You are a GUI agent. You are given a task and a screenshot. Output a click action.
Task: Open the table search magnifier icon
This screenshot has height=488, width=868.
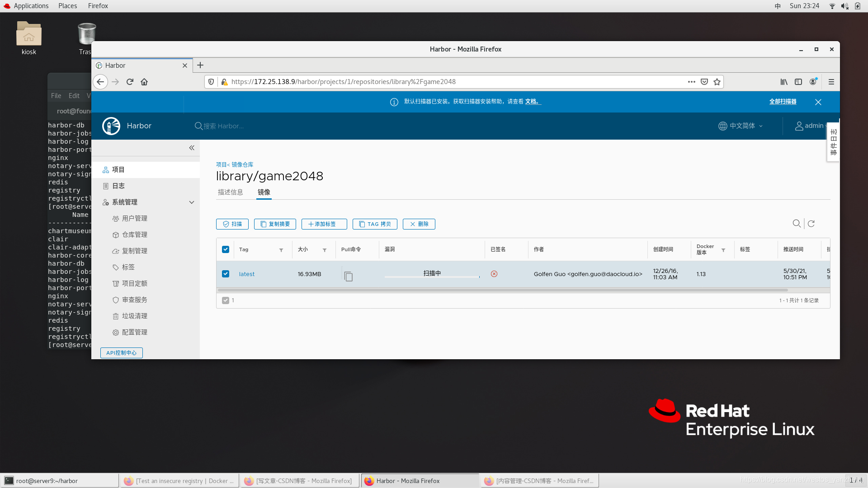(x=797, y=224)
